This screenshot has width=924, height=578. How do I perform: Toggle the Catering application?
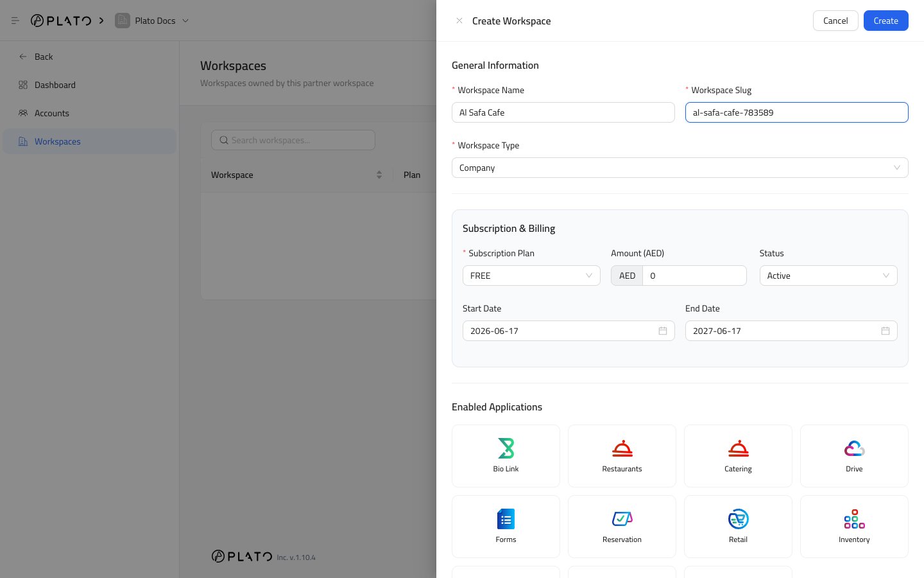738,456
